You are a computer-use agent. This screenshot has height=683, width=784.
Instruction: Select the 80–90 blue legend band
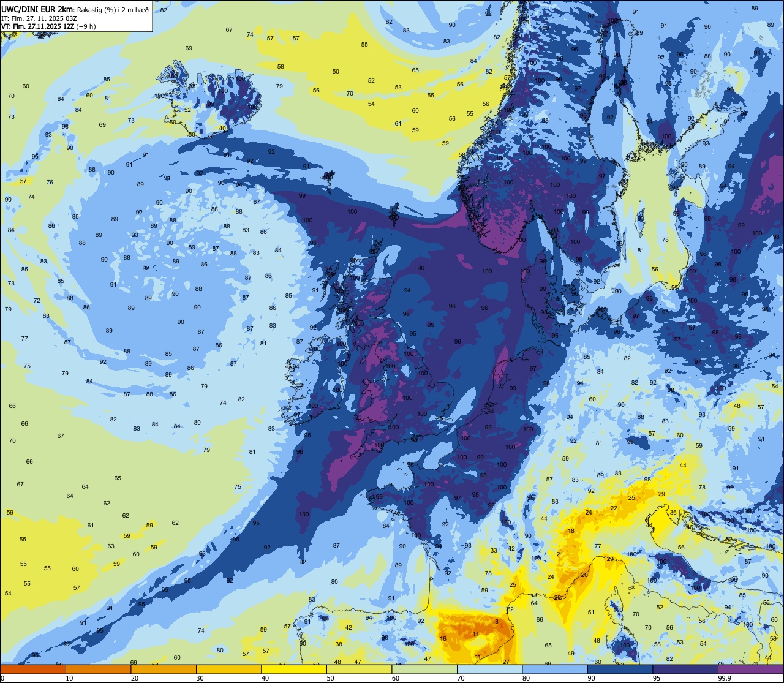coord(555,669)
